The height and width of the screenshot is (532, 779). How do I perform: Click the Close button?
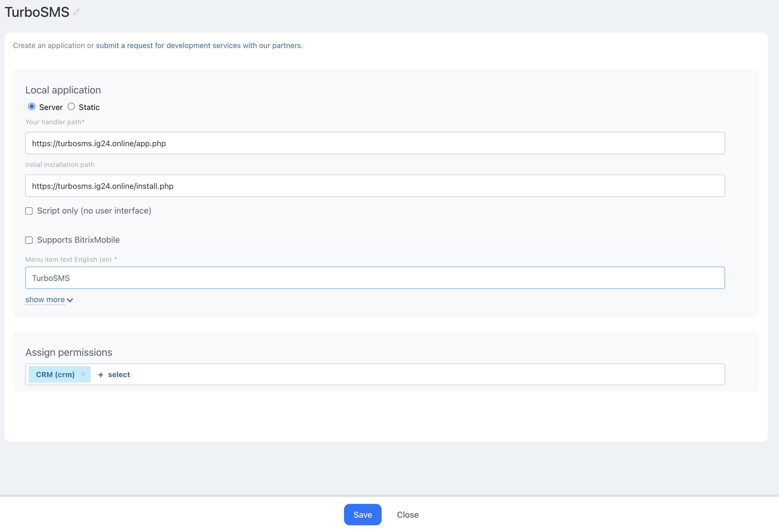[408, 515]
